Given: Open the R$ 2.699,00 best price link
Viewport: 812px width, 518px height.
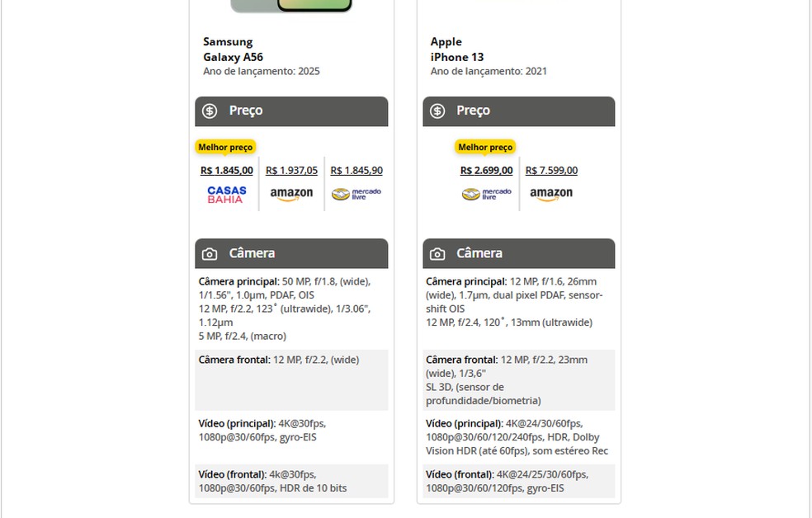Looking at the screenshot, I should pyautogui.click(x=486, y=170).
